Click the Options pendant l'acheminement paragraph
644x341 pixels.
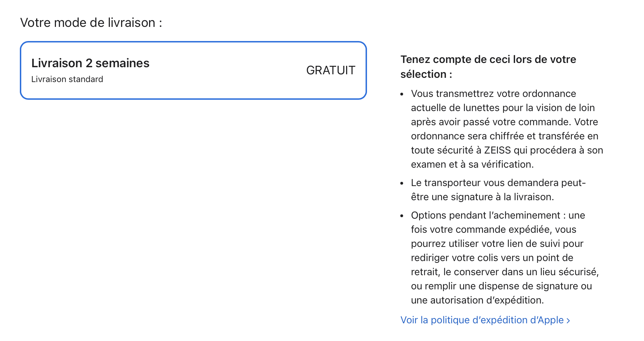(505, 258)
